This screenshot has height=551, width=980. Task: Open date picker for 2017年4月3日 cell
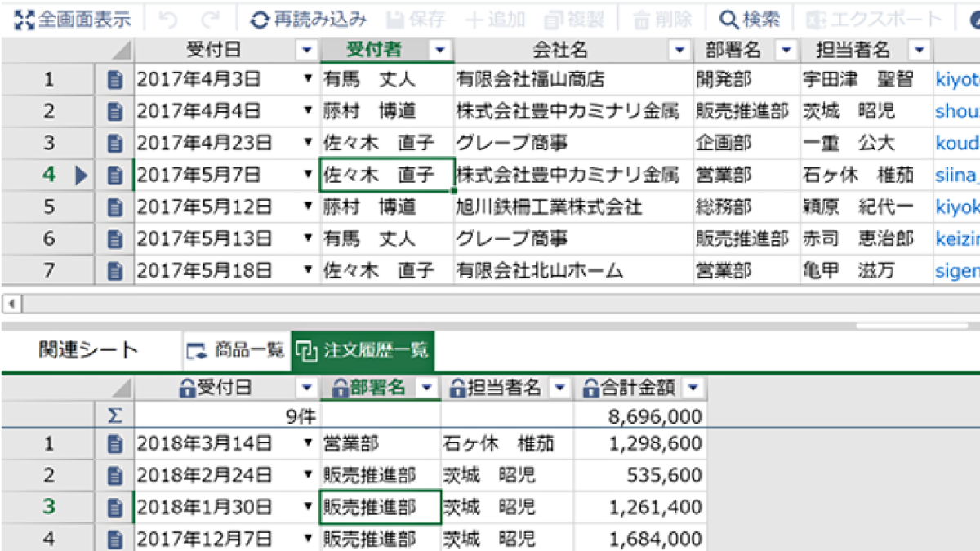coord(308,80)
